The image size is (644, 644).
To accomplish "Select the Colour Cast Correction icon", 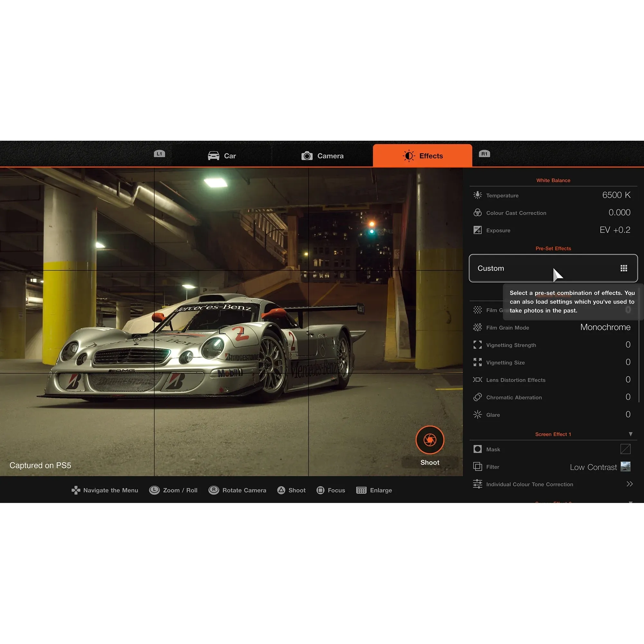I will [478, 213].
